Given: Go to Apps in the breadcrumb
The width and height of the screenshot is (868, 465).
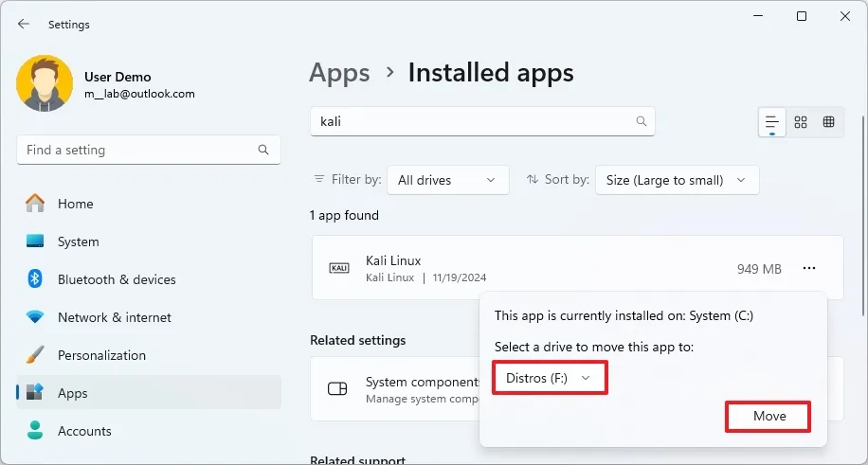Looking at the screenshot, I should (x=339, y=73).
